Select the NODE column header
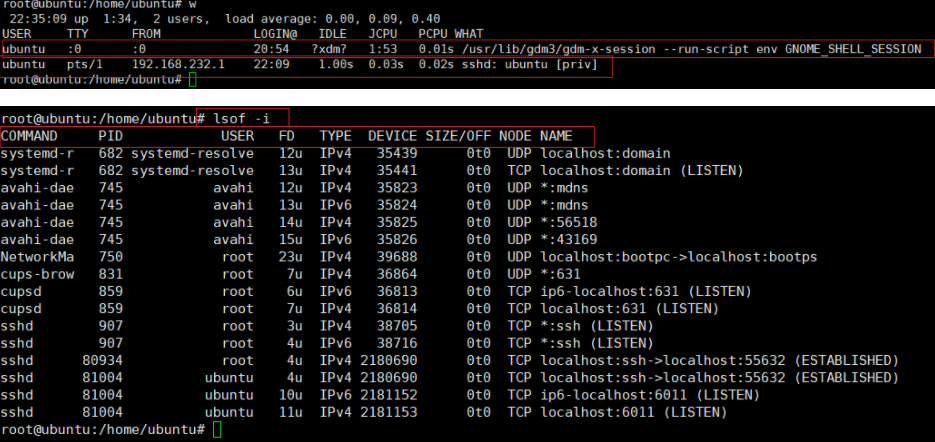 515,136
